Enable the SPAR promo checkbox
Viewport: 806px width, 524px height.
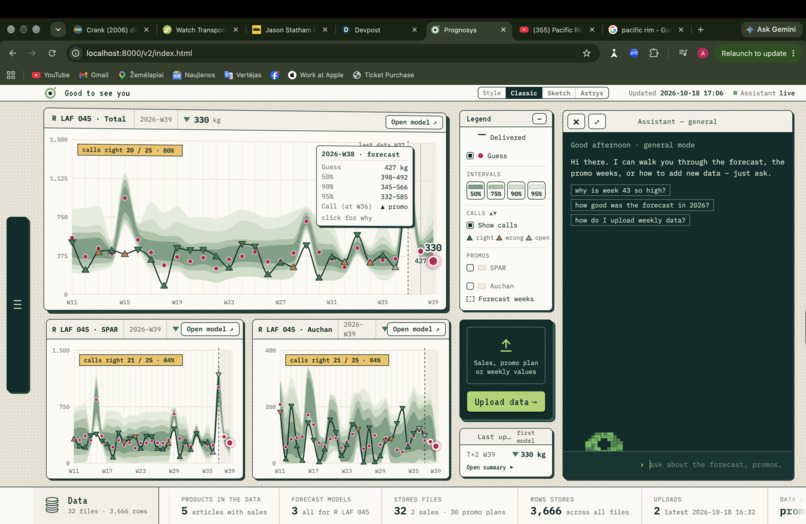pyautogui.click(x=470, y=268)
